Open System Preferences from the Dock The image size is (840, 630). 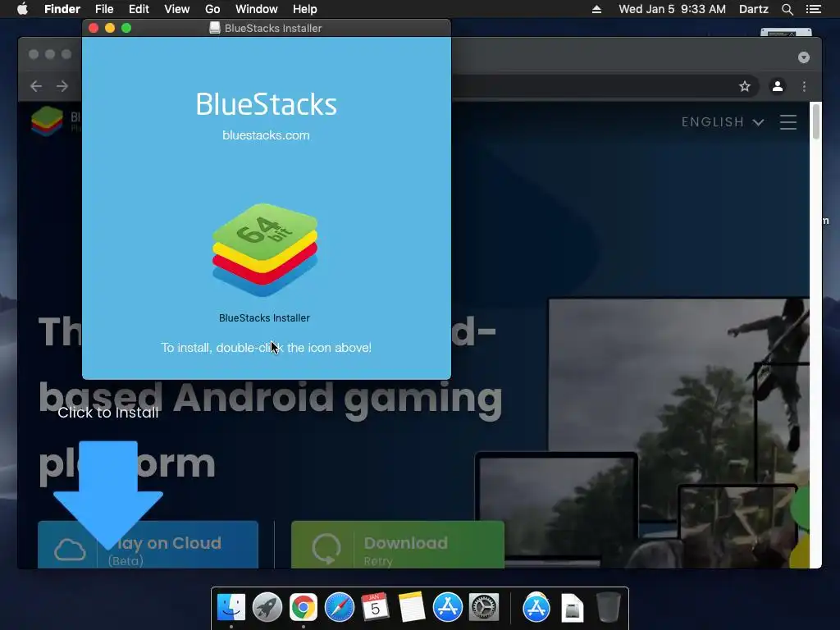(484, 608)
